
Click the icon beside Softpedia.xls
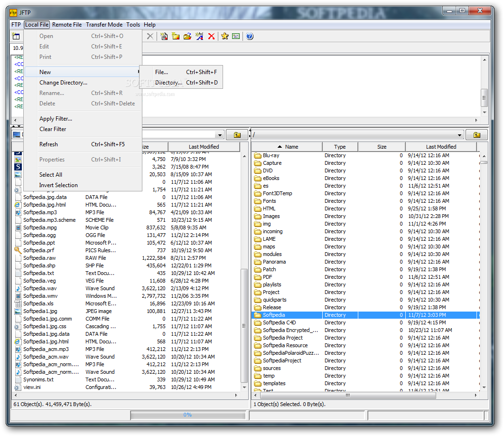click(18, 303)
